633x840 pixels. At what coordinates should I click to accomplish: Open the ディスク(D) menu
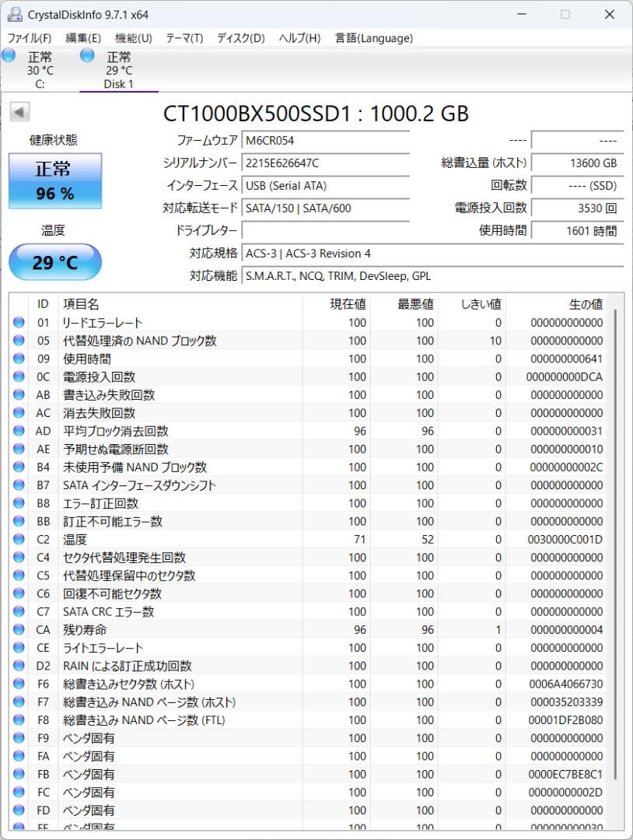[240, 38]
